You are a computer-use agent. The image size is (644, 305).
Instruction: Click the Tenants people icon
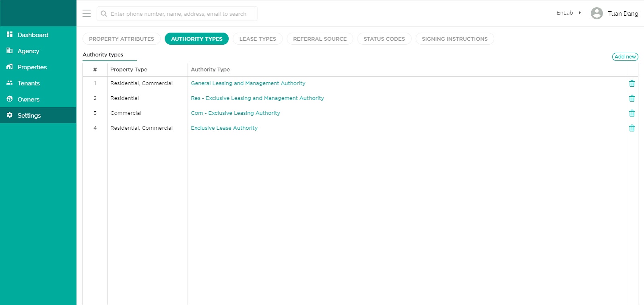coord(10,83)
